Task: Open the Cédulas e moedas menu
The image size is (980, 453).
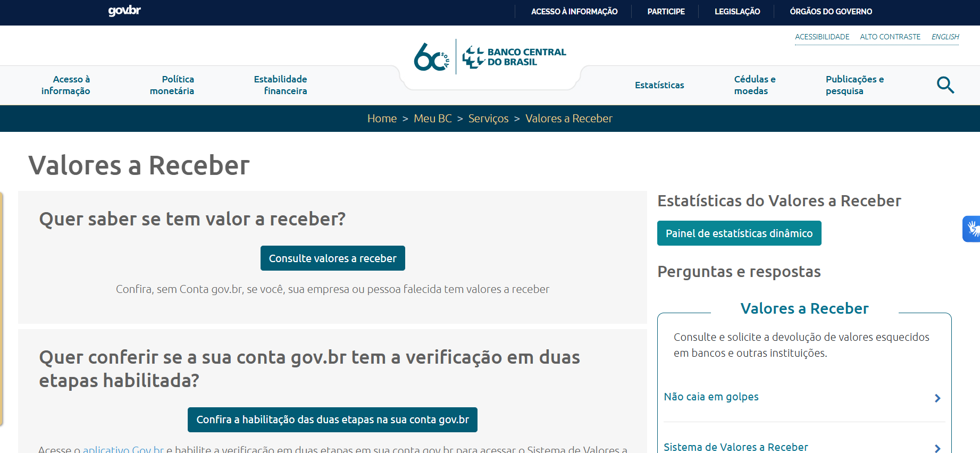Action: coord(754,85)
